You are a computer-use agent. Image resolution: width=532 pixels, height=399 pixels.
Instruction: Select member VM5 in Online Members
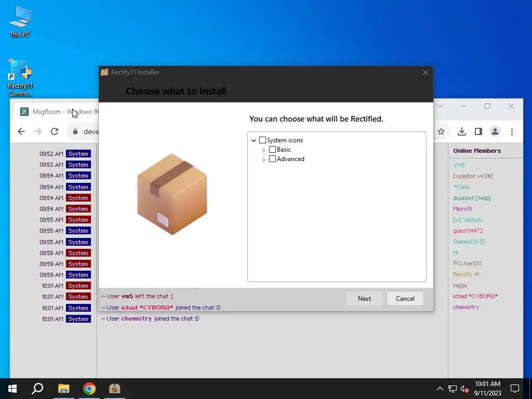[x=459, y=165]
